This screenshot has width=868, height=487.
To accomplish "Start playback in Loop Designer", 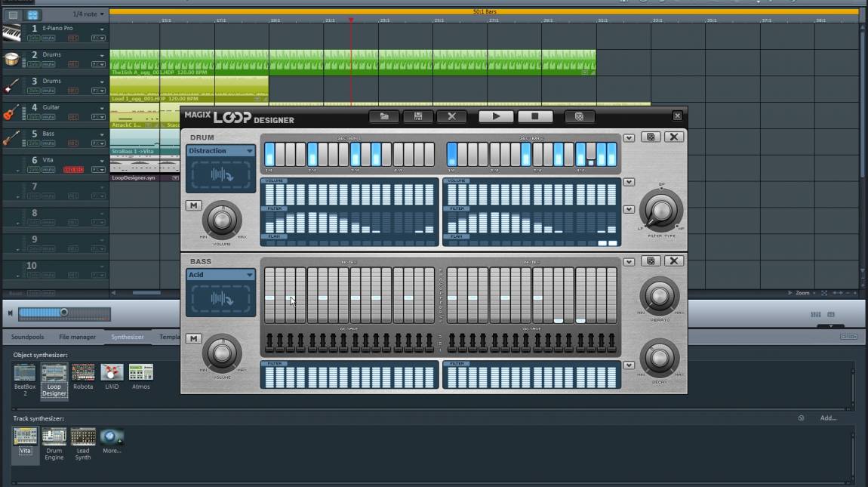I will [x=496, y=116].
